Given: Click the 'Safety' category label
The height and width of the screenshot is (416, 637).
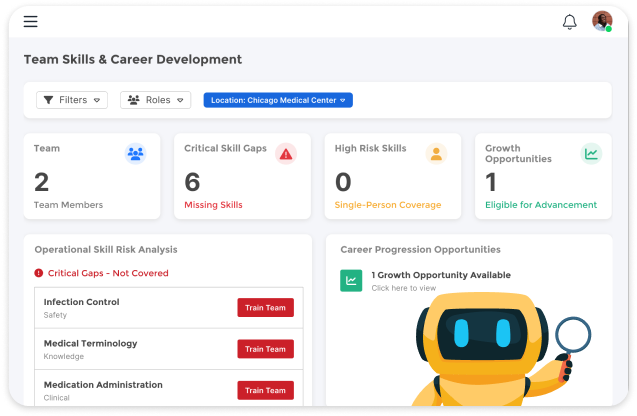Looking at the screenshot, I should [x=55, y=315].
